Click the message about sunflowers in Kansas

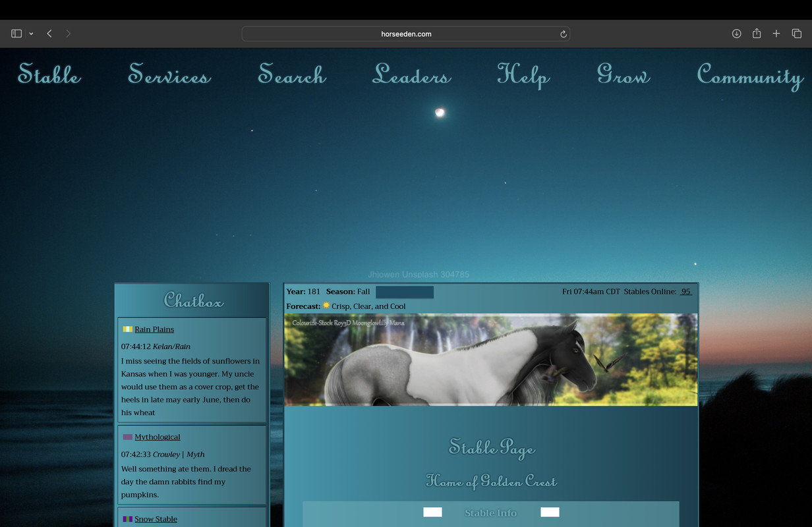tap(190, 387)
